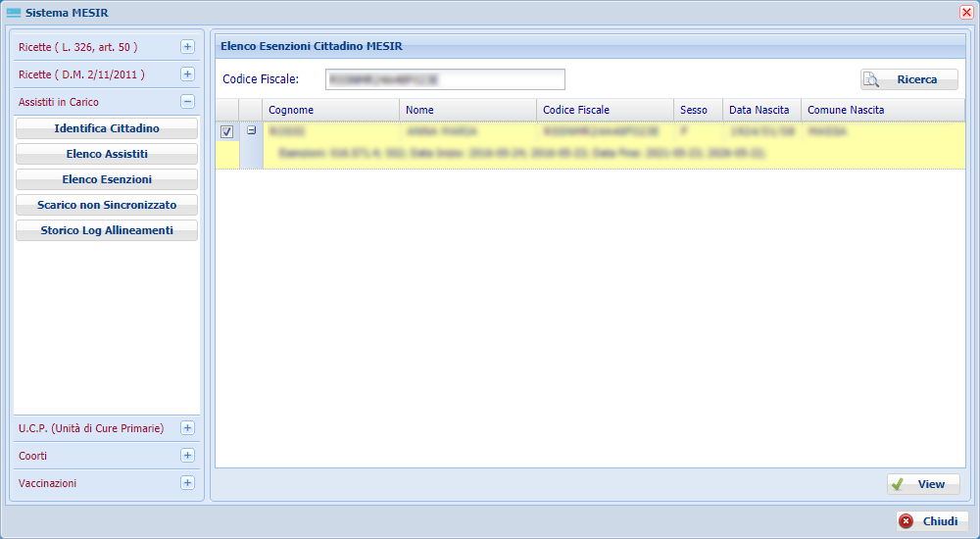This screenshot has height=539, width=980.
Task: Open the Elenco Assistiti list
Action: tap(107, 155)
